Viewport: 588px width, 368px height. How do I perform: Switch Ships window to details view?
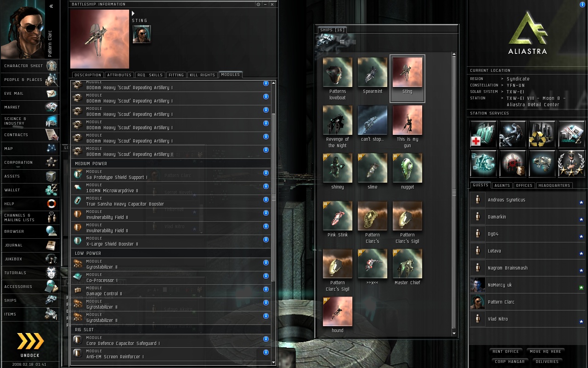[348, 42]
